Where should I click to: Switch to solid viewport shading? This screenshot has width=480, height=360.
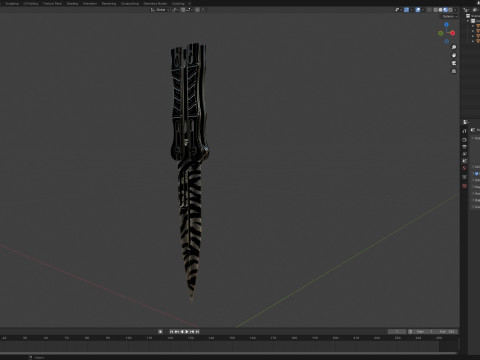(x=440, y=10)
